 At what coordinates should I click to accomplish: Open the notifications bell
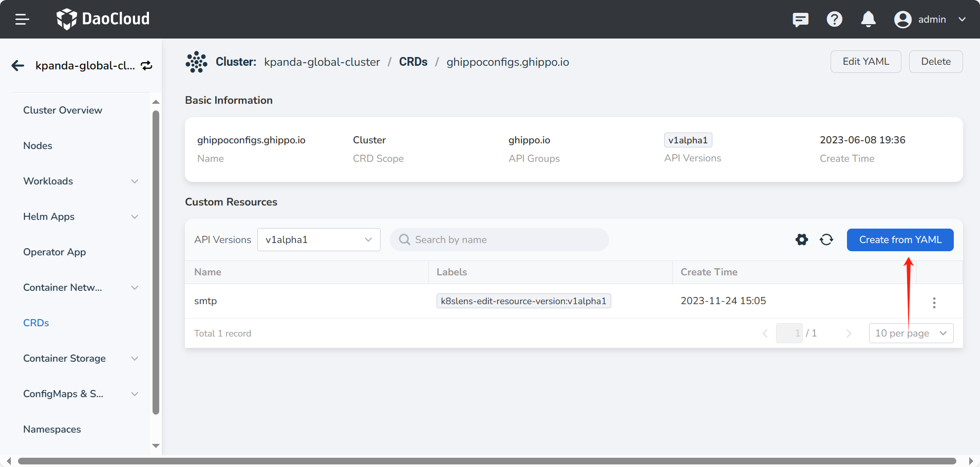(x=868, y=20)
